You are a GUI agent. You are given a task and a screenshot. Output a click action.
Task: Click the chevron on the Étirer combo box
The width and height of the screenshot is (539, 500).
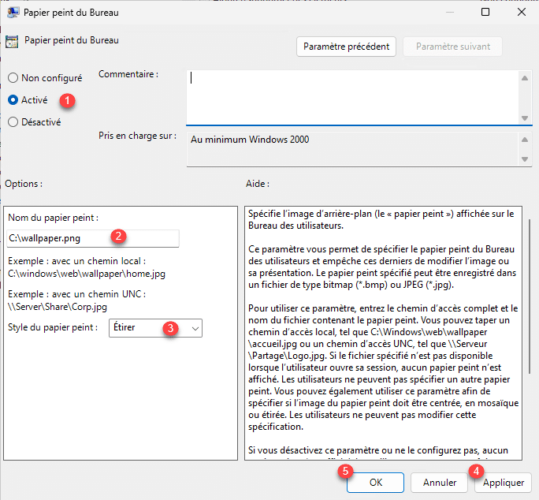coord(195,329)
